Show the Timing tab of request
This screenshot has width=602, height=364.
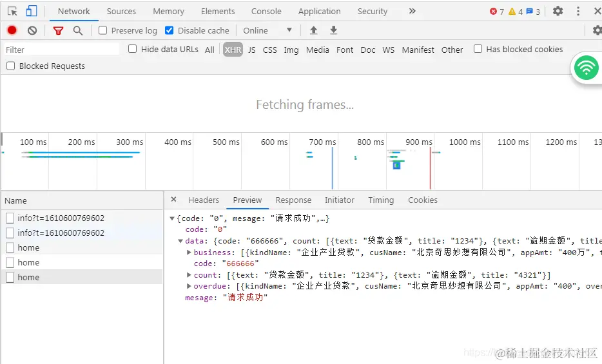point(381,200)
